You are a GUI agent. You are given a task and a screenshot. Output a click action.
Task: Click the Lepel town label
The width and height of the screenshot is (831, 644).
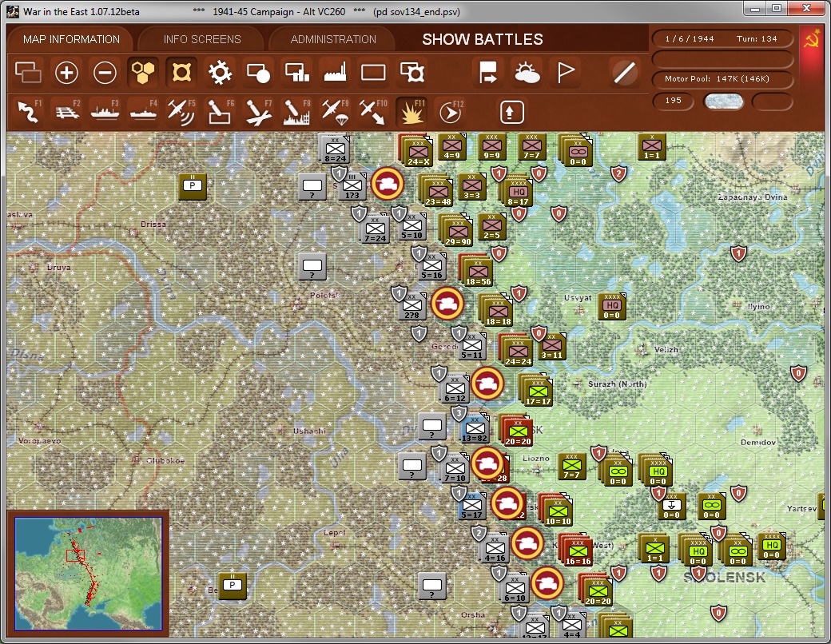point(334,533)
